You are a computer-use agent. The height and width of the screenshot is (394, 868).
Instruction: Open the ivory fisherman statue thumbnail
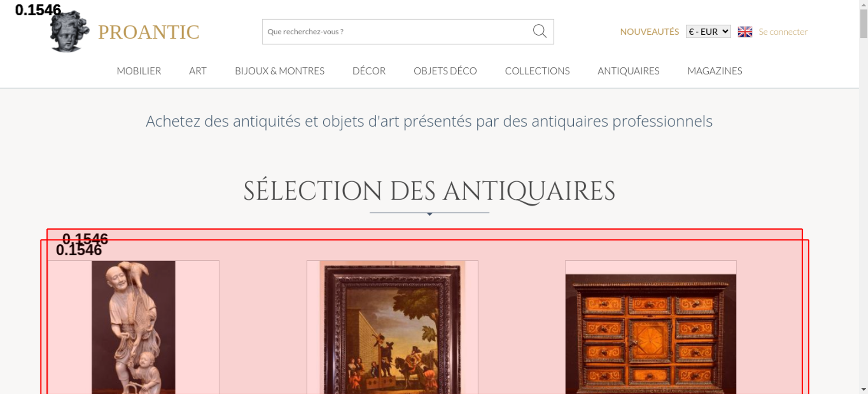pos(133,327)
